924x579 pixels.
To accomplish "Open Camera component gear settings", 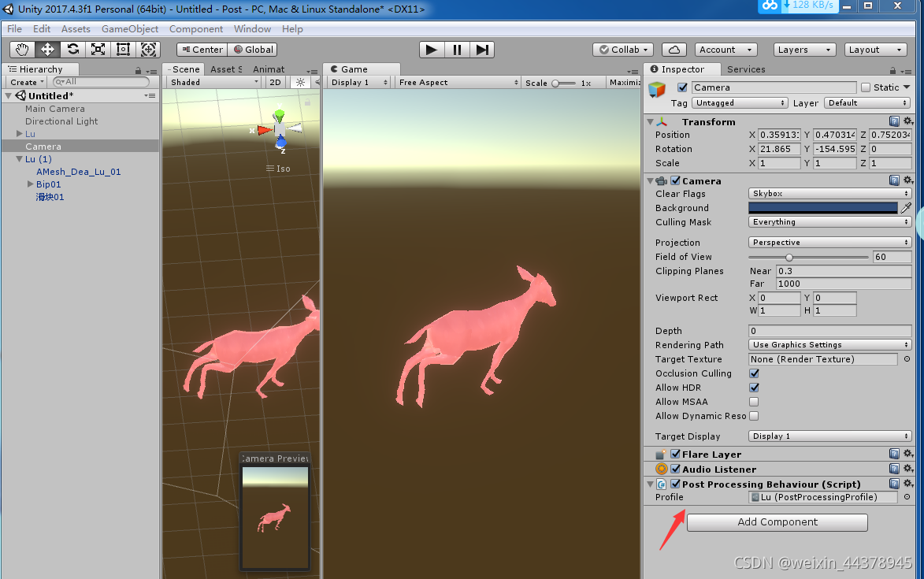I will 908,180.
